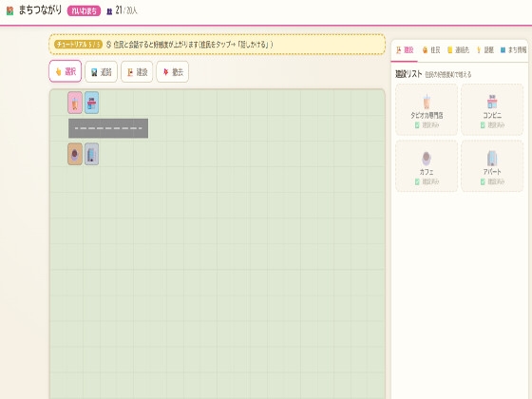Viewport: 532px width, 399px height.
Task: Activate the 道路 road tool
Action: tap(101, 71)
